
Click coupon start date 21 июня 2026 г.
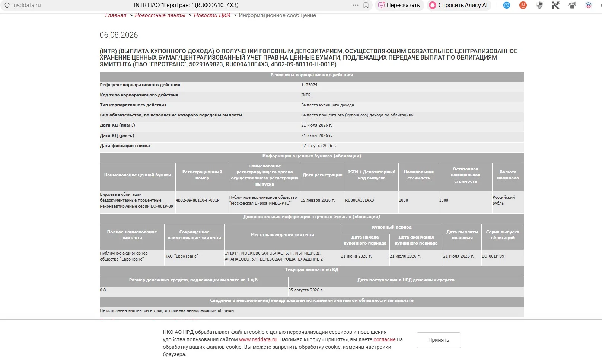tap(356, 256)
